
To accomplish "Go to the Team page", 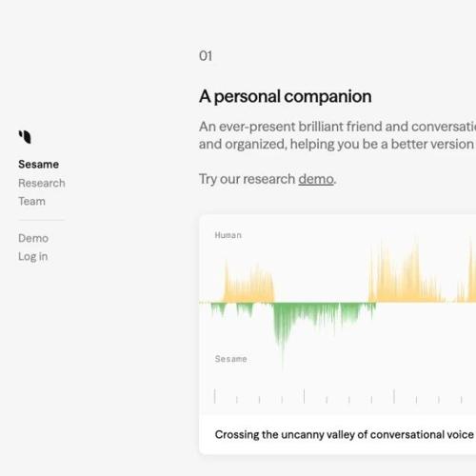I will pos(31,201).
